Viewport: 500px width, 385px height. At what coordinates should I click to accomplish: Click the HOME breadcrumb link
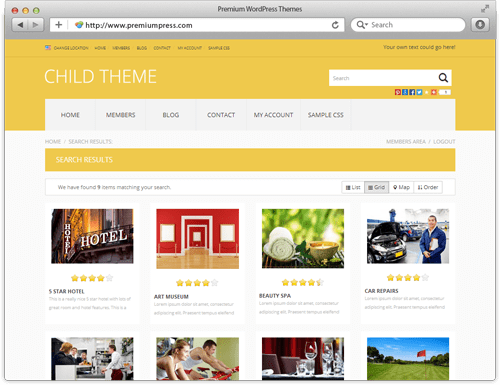pos(53,142)
